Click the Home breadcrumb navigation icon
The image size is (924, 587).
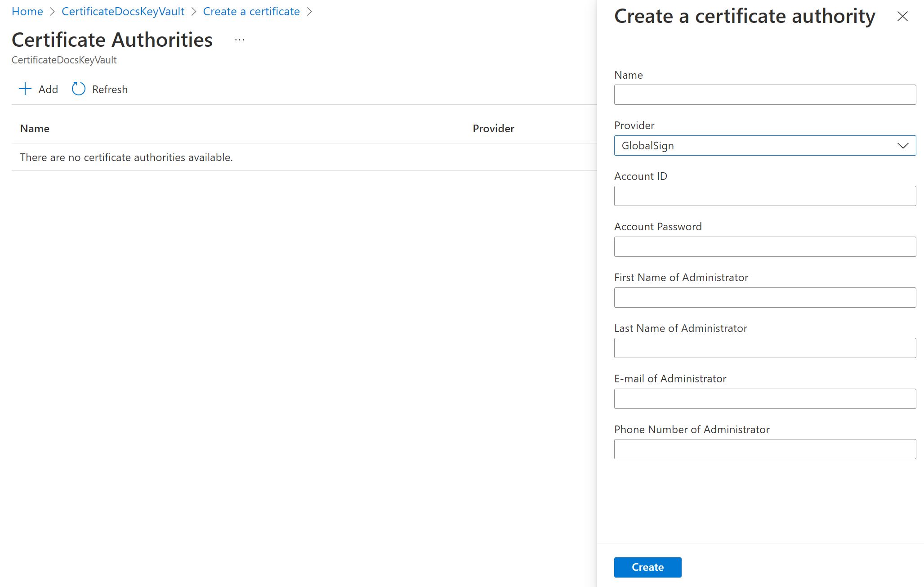coord(27,11)
